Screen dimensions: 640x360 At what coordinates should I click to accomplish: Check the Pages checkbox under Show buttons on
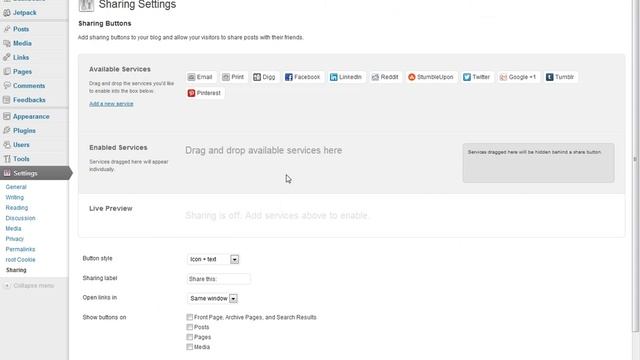tap(189, 337)
